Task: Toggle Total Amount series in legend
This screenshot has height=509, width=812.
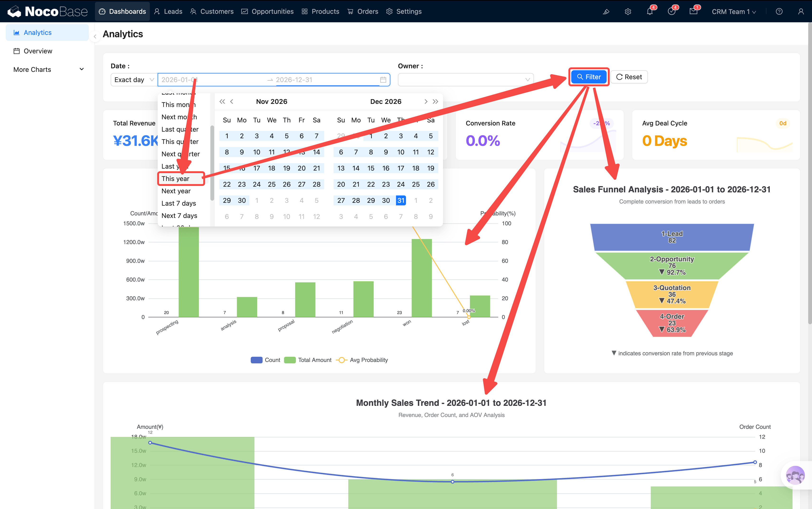Action: click(x=308, y=360)
